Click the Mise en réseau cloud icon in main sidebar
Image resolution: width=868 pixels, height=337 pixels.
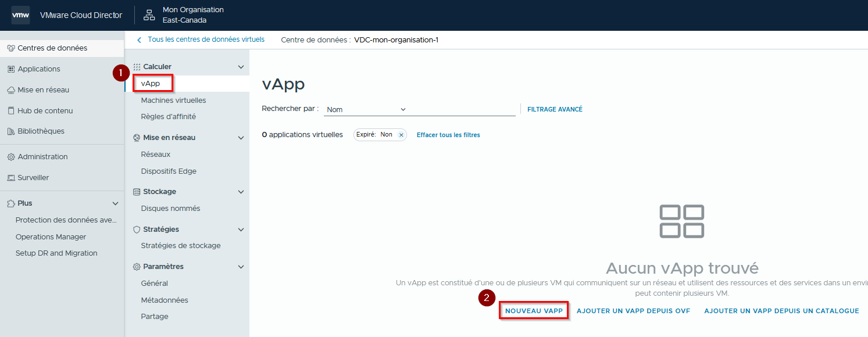(x=11, y=90)
